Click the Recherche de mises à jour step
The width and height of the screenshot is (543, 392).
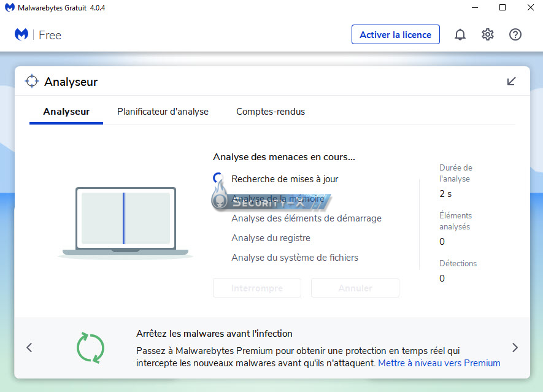pyautogui.click(x=285, y=179)
